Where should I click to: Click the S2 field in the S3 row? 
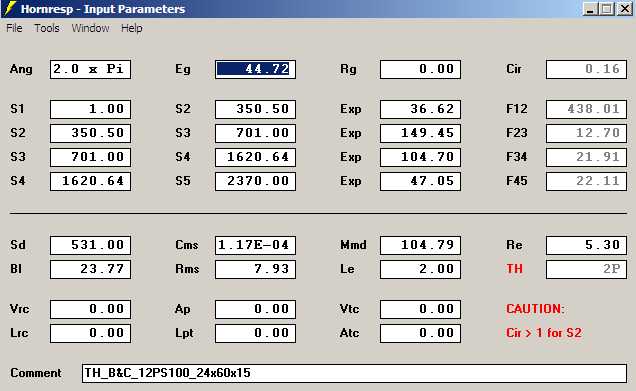click(90, 133)
